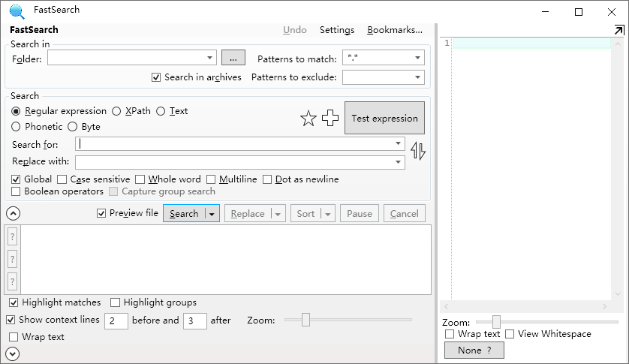Image resolution: width=629 pixels, height=364 pixels.
Task: Open the Settings menu
Action: (x=336, y=30)
